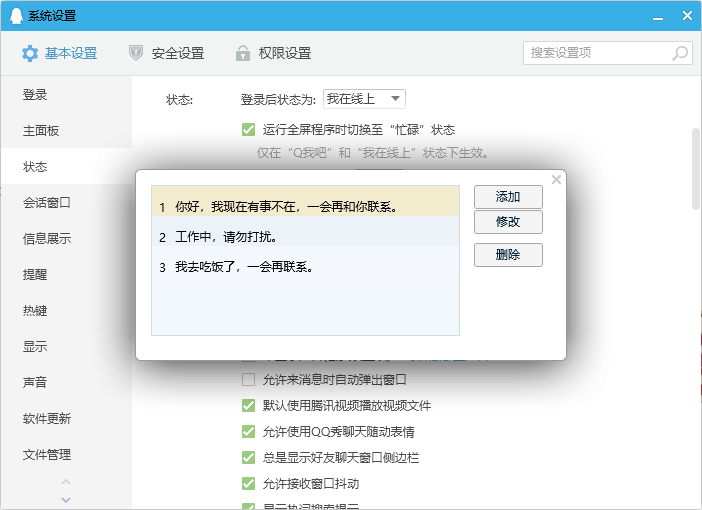Open the 登录后状态为 dropdown
The image size is (702, 510).
(x=364, y=99)
